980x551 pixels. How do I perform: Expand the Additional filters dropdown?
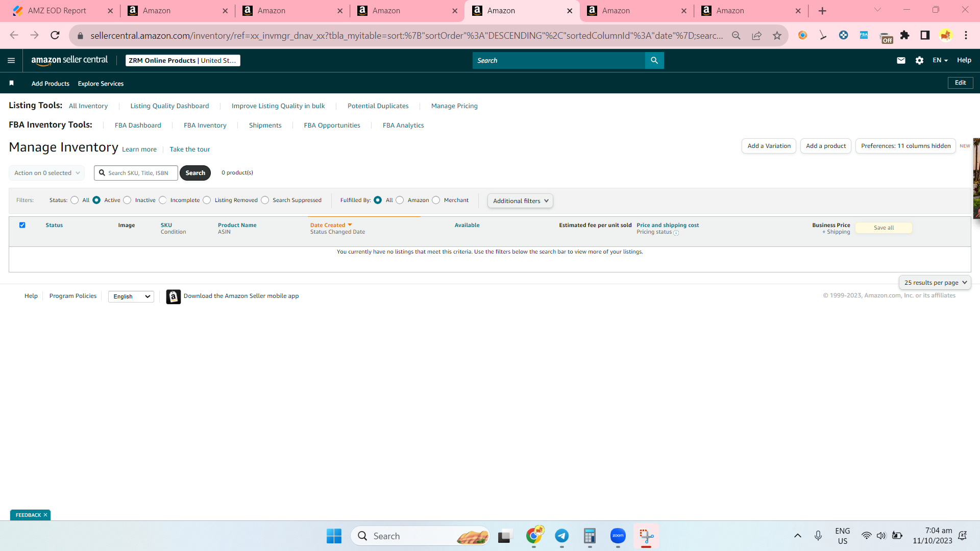tap(520, 201)
